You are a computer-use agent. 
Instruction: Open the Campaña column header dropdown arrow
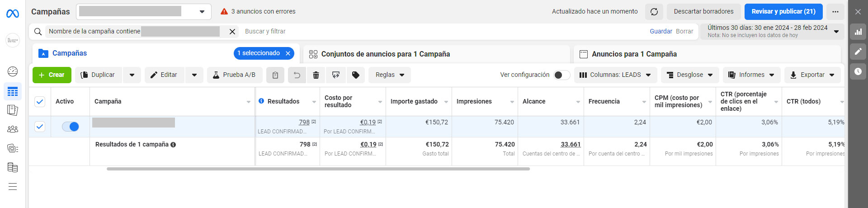pos(249,102)
